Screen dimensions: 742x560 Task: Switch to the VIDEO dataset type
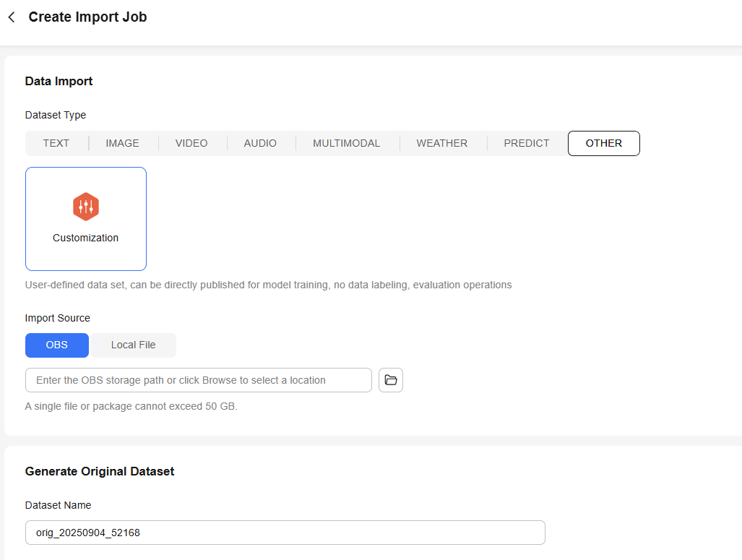click(191, 143)
